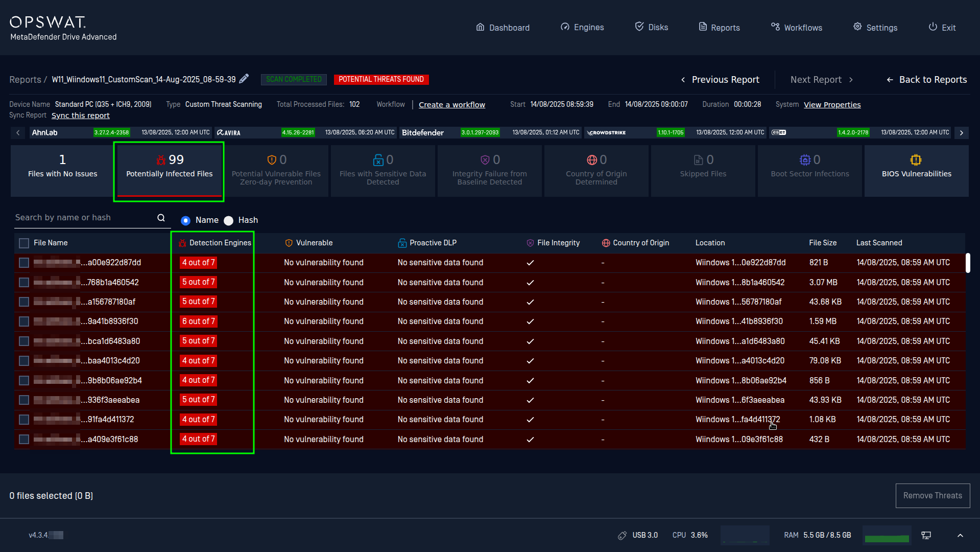Click the Detection Engines column bug icon

pos(182,243)
